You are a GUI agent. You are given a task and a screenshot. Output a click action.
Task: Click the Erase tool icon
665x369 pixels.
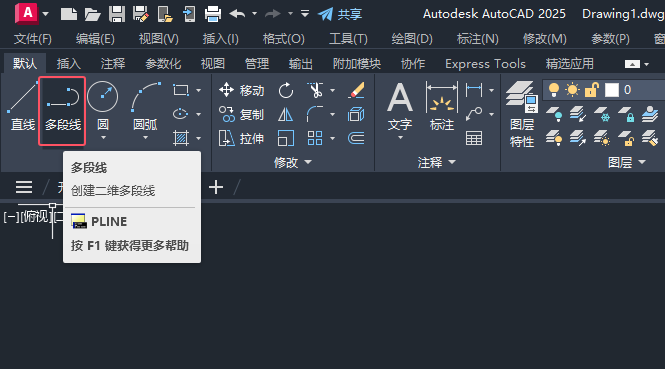(x=356, y=90)
